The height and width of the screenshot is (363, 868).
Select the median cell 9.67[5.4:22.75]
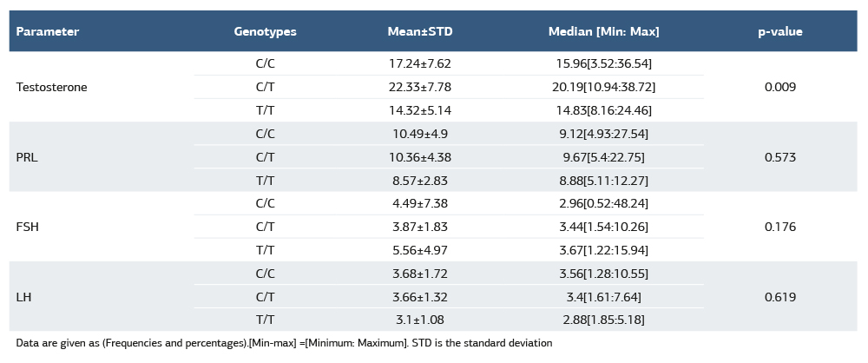pyautogui.click(x=603, y=157)
